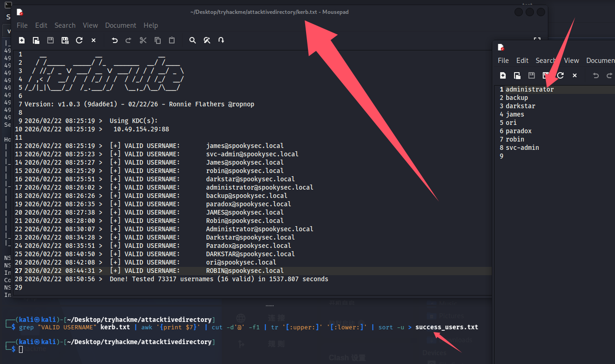Open Find via magnifier icon in kerb.txt toolbar

click(193, 41)
